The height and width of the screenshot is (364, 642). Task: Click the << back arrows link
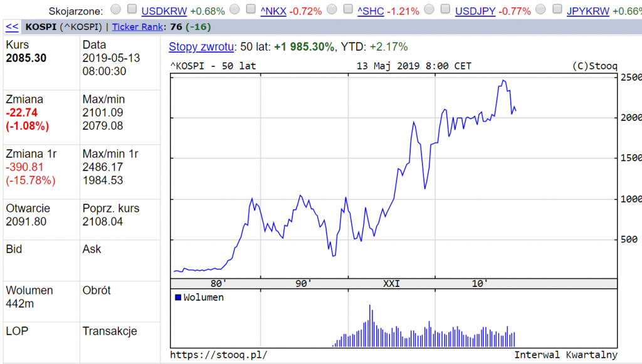[x=12, y=27]
